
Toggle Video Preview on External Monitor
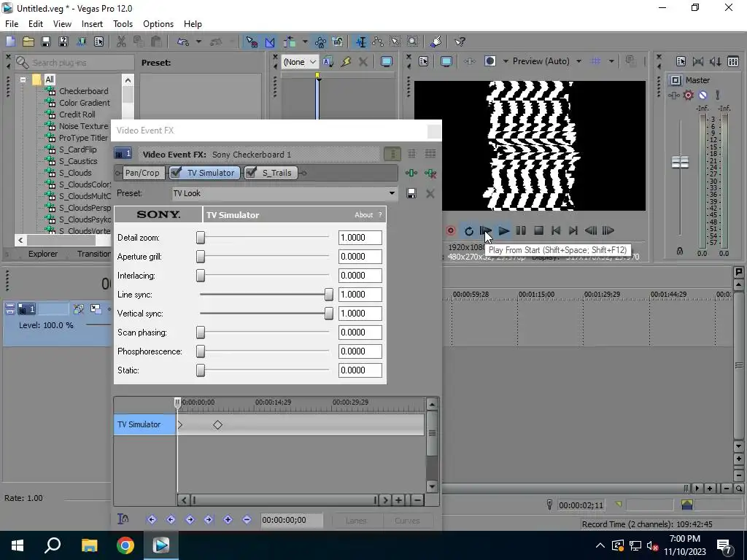pyautogui.click(x=446, y=61)
